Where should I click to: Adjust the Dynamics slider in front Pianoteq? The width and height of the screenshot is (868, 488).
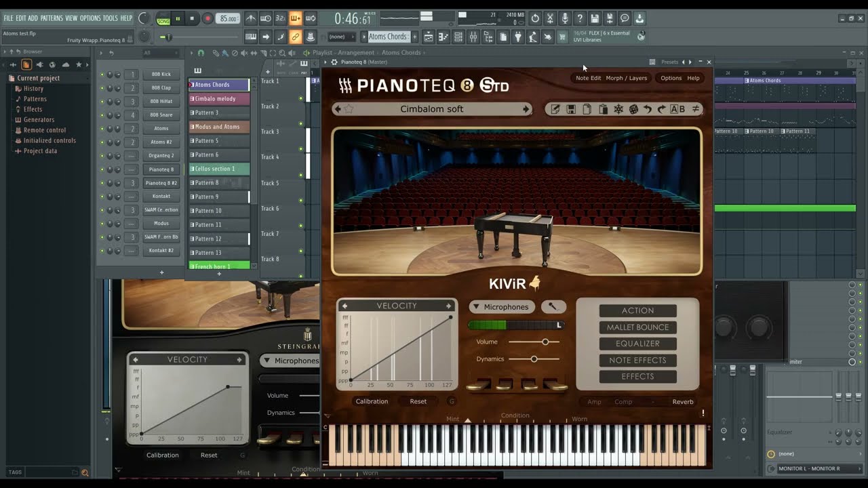534,359
